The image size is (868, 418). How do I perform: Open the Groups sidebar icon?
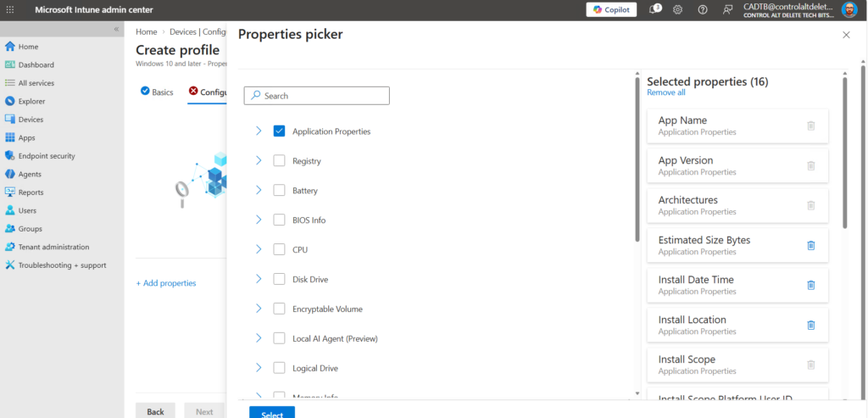pyautogui.click(x=9, y=229)
